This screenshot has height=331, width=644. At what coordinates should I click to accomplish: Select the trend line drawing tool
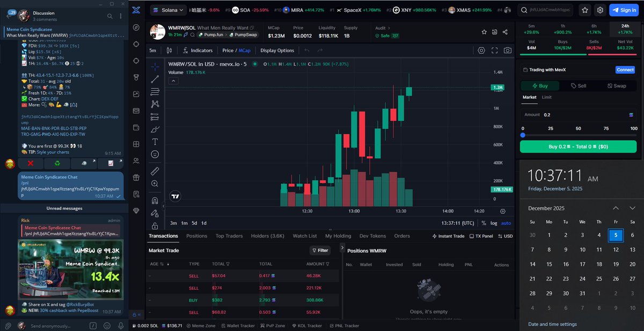click(x=155, y=79)
